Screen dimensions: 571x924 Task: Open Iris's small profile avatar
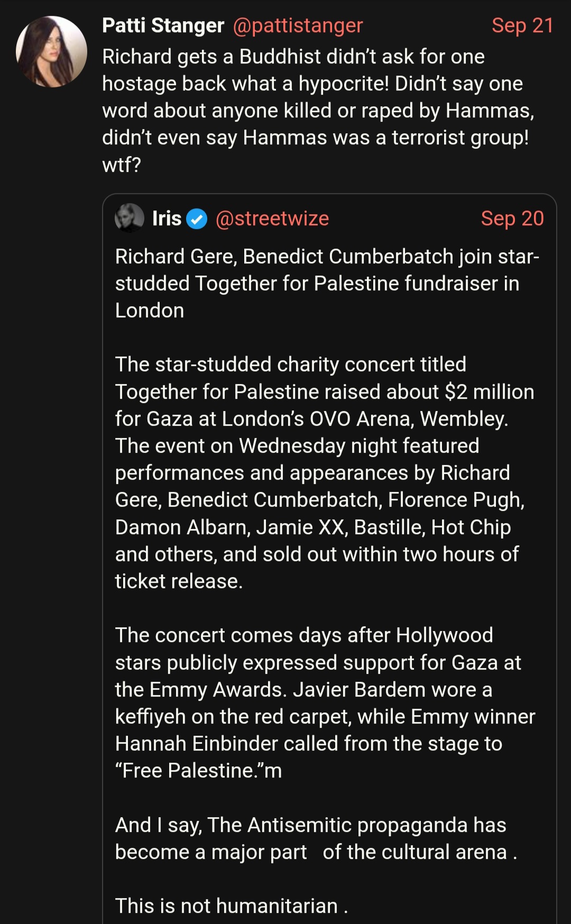point(130,218)
